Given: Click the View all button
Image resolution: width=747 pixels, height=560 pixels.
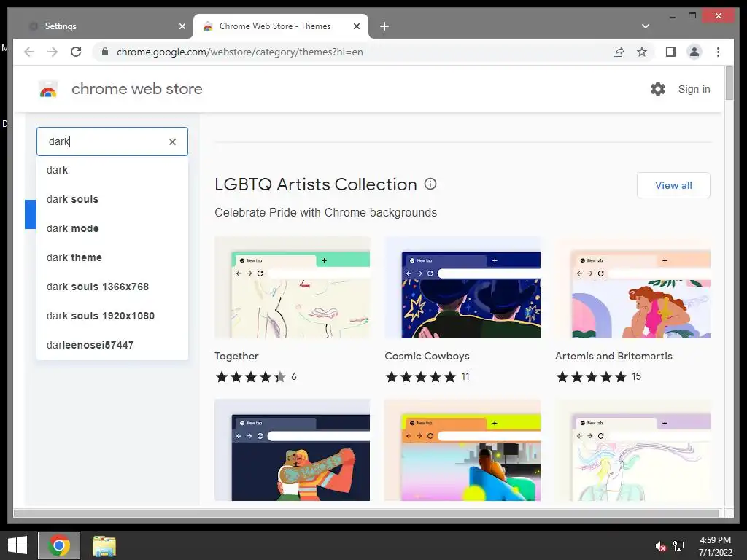Looking at the screenshot, I should (x=673, y=185).
